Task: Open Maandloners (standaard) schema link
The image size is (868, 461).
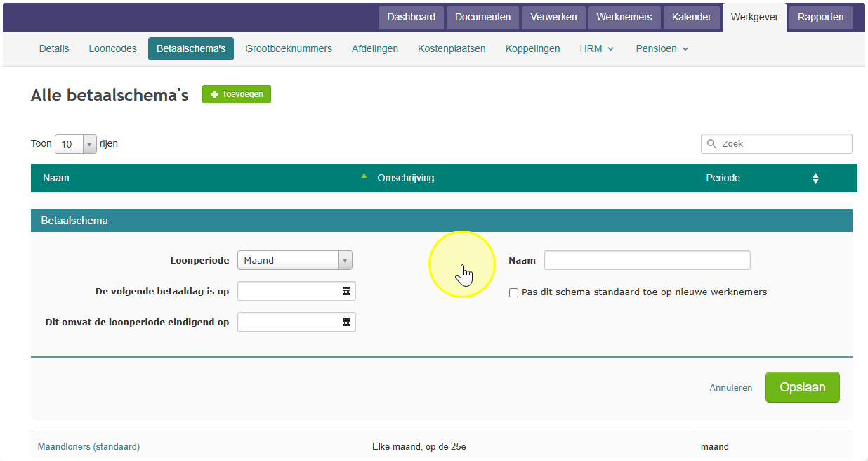Action: [x=88, y=446]
